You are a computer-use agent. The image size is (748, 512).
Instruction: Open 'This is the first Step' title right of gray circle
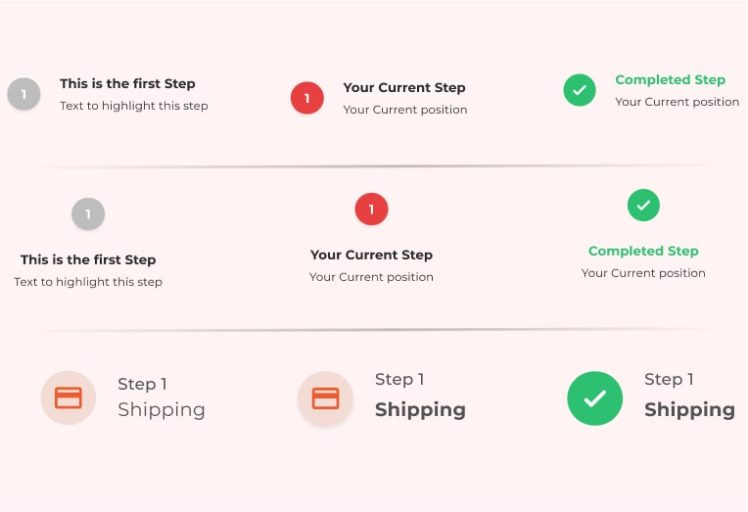point(127,84)
